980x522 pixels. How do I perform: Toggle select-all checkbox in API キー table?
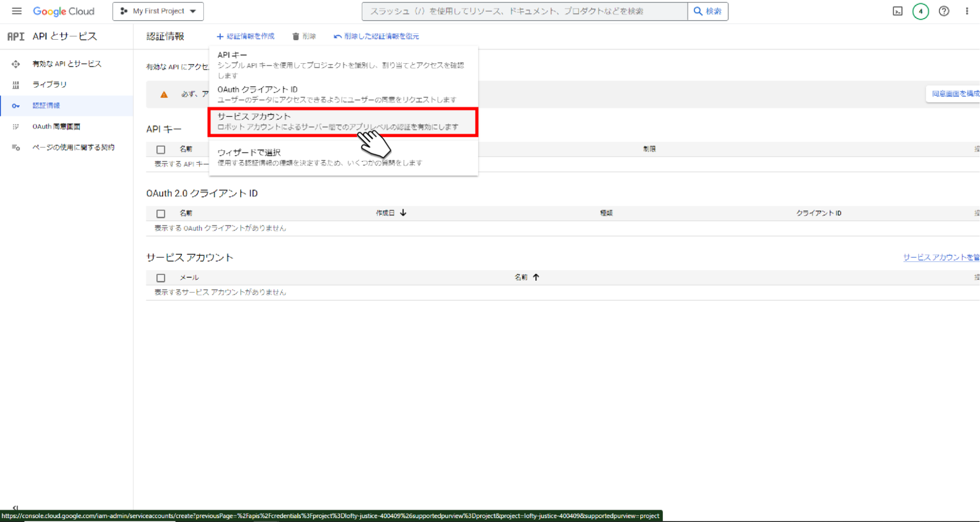pos(161,149)
